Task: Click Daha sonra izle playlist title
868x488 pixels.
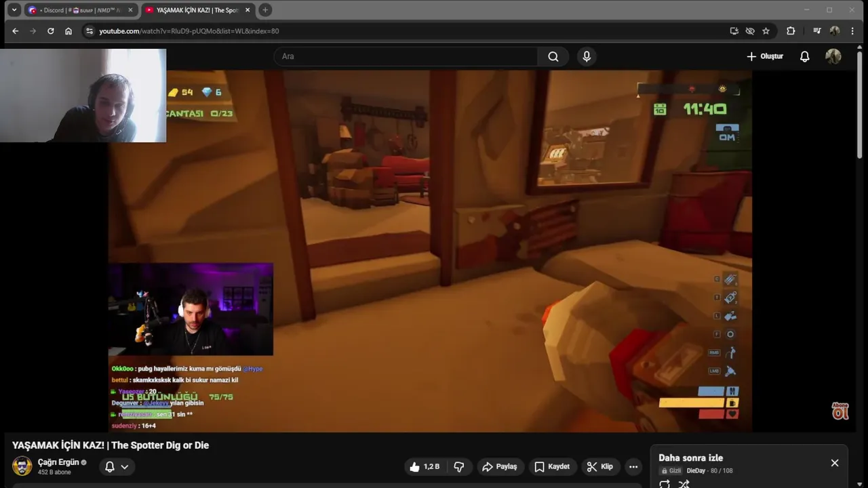Action: point(690,457)
